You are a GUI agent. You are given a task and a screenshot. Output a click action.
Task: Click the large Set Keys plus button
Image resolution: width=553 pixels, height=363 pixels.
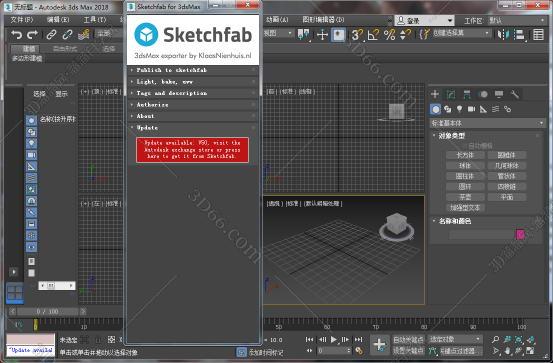click(379, 345)
